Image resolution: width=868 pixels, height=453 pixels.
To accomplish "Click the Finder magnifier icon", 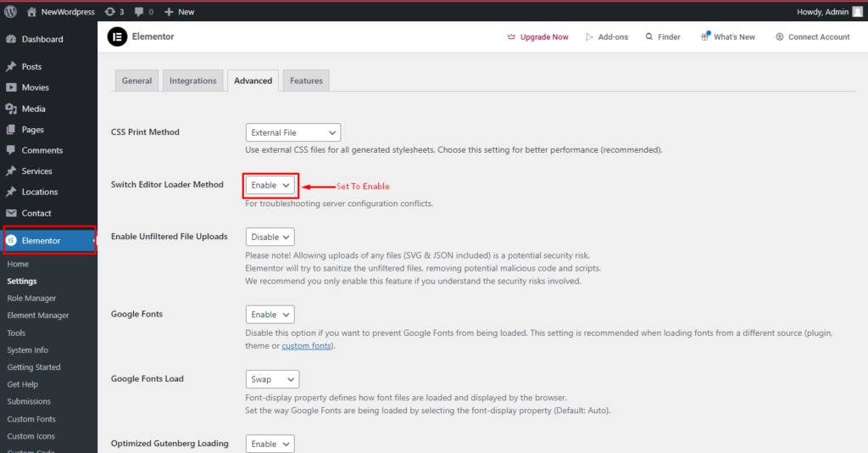I will tap(649, 36).
